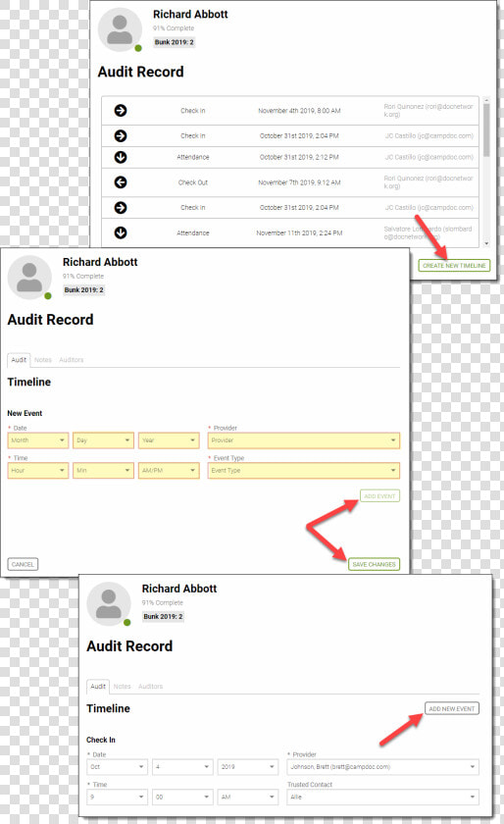Open the year dropdown showing 2019
This screenshot has height=824, width=504.
click(247, 767)
